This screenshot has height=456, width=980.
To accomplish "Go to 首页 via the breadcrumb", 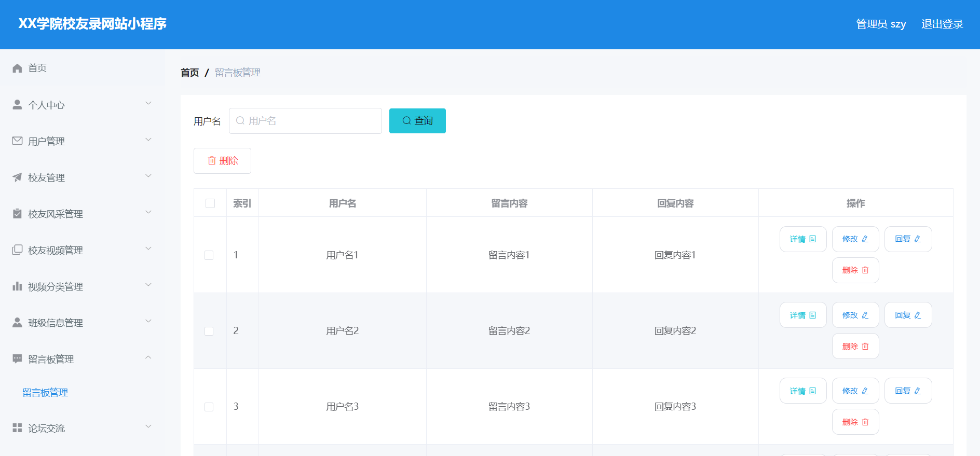I will click(189, 73).
